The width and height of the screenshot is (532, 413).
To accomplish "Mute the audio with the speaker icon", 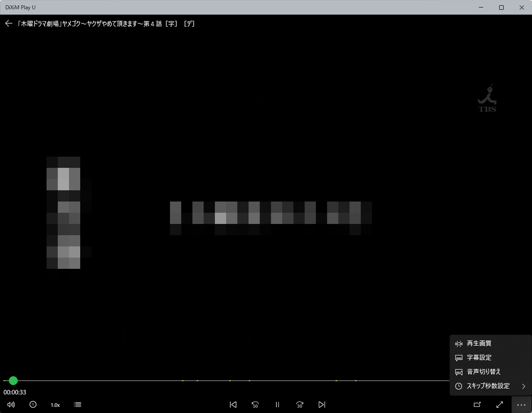I will click(x=11, y=405).
